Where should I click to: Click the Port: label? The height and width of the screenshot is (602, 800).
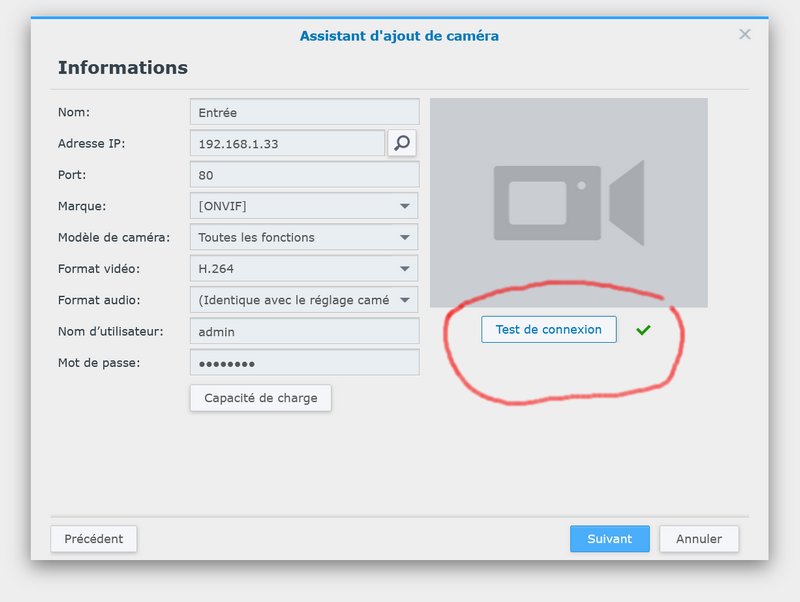[72, 175]
